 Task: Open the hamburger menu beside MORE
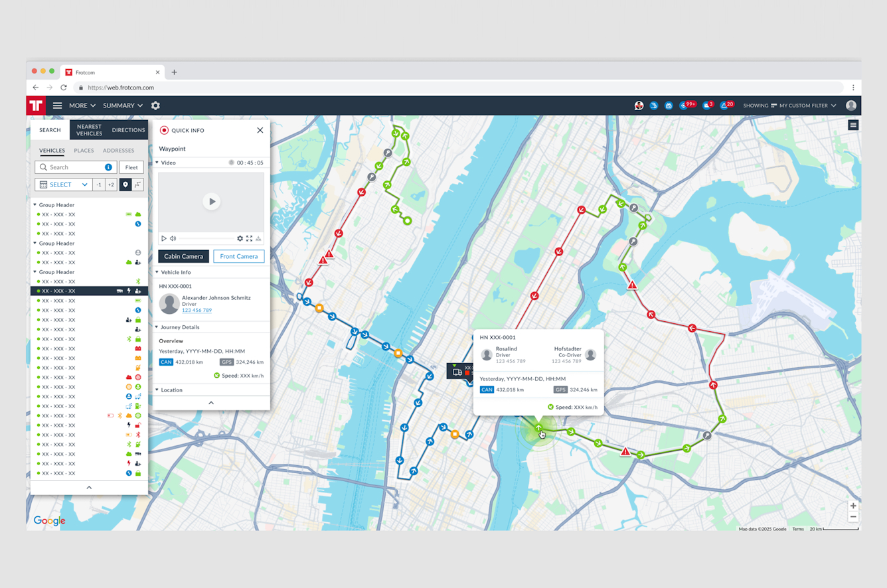pos(57,106)
